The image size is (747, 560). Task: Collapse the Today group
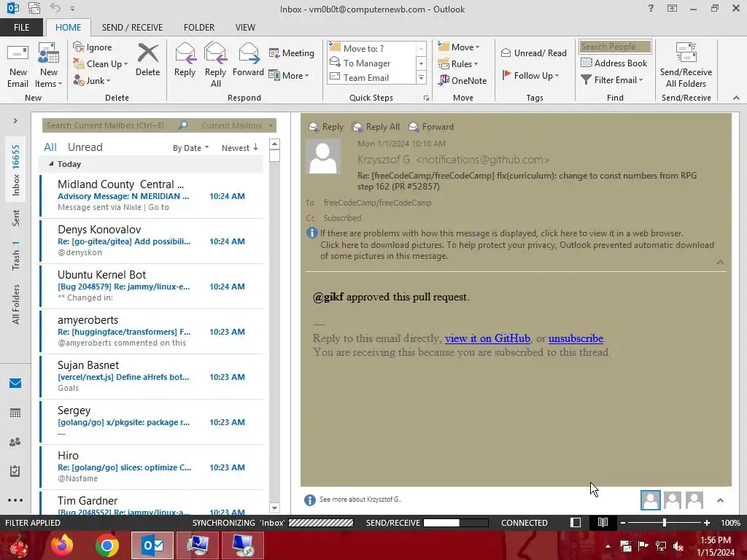point(52,164)
